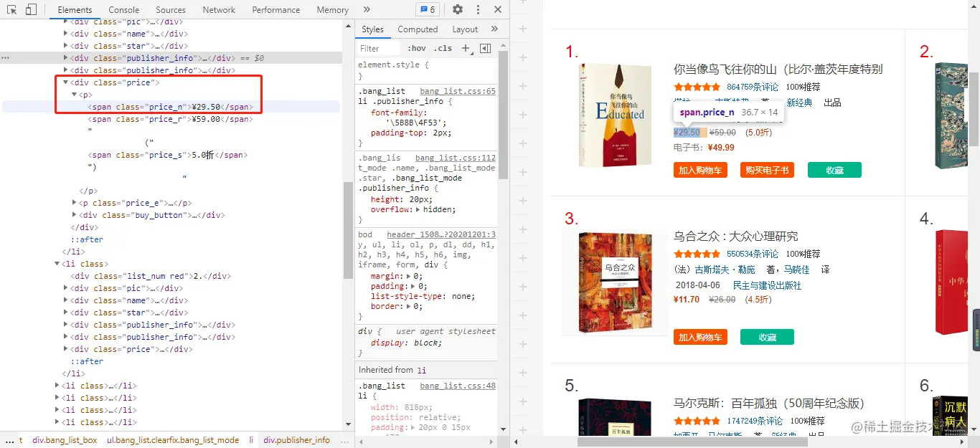Screen dimensions: 980x448
Task: Select the span class="price_s" 5.0折 row
Action: click(168, 155)
